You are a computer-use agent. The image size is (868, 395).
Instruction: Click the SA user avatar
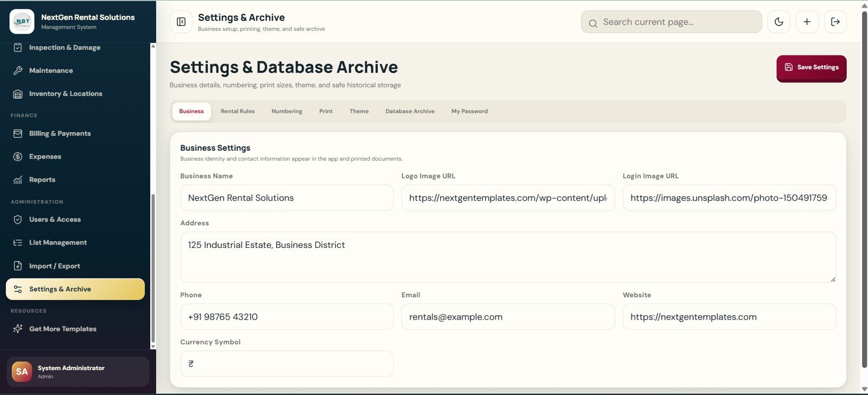(x=22, y=372)
